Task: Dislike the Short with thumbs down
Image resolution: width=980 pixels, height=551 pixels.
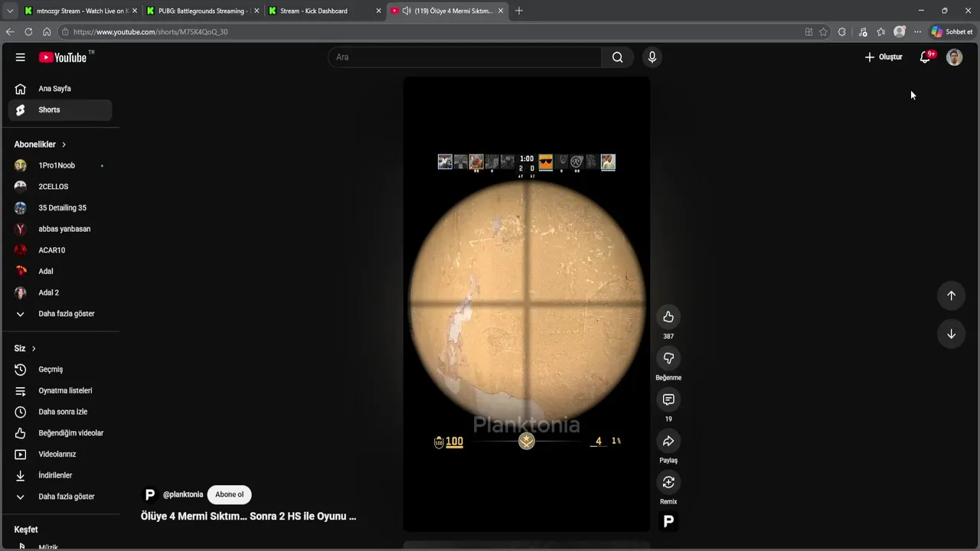Action: click(668, 358)
